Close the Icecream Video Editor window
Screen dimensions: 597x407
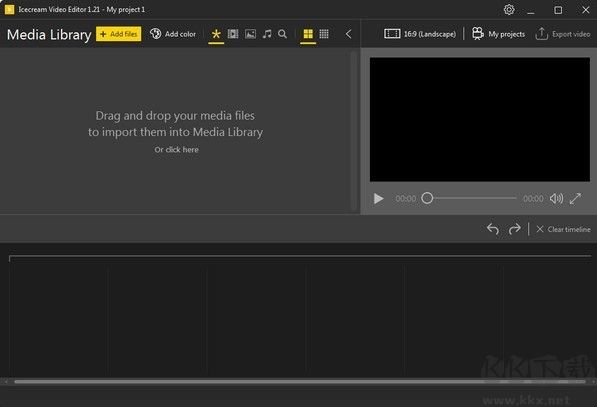586,10
